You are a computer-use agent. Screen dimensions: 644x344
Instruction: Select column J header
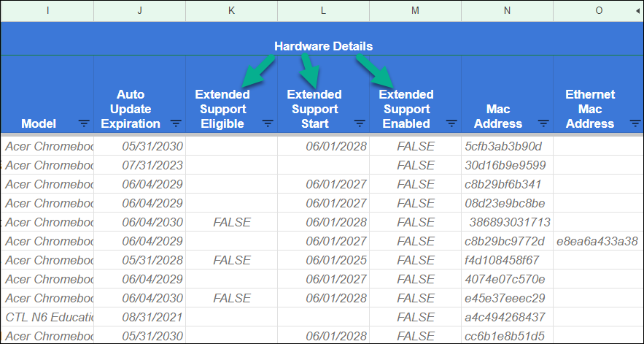[x=139, y=10]
